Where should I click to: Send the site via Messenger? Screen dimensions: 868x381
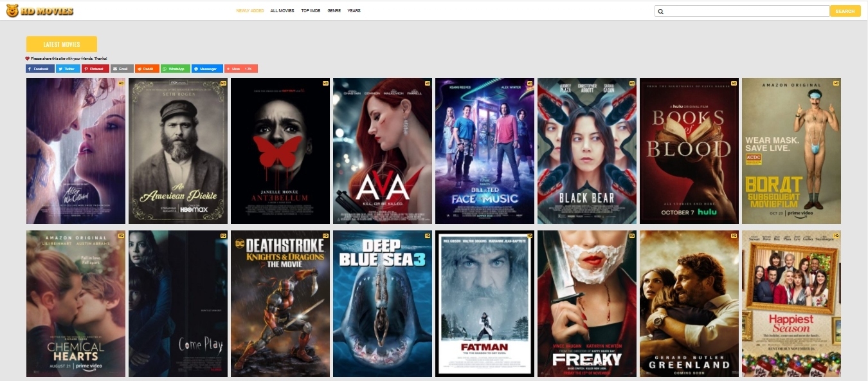coord(207,68)
